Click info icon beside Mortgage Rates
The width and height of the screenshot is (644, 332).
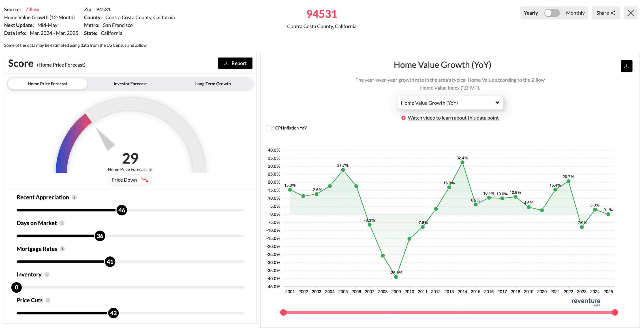click(62, 249)
